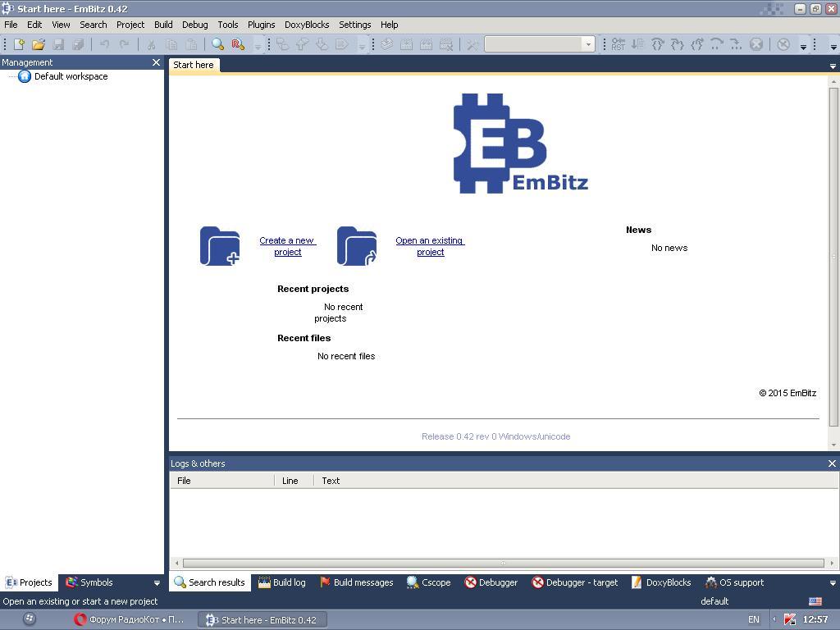Click the New file toolbar icon
The width and height of the screenshot is (840, 630).
coord(19,44)
